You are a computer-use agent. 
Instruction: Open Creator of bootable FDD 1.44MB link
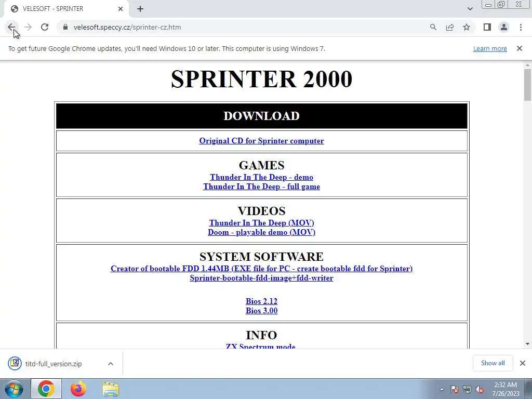[262, 269]
